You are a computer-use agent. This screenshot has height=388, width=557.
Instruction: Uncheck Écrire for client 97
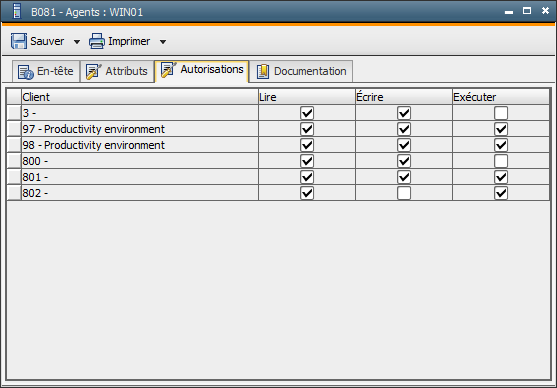pos(404,129)
